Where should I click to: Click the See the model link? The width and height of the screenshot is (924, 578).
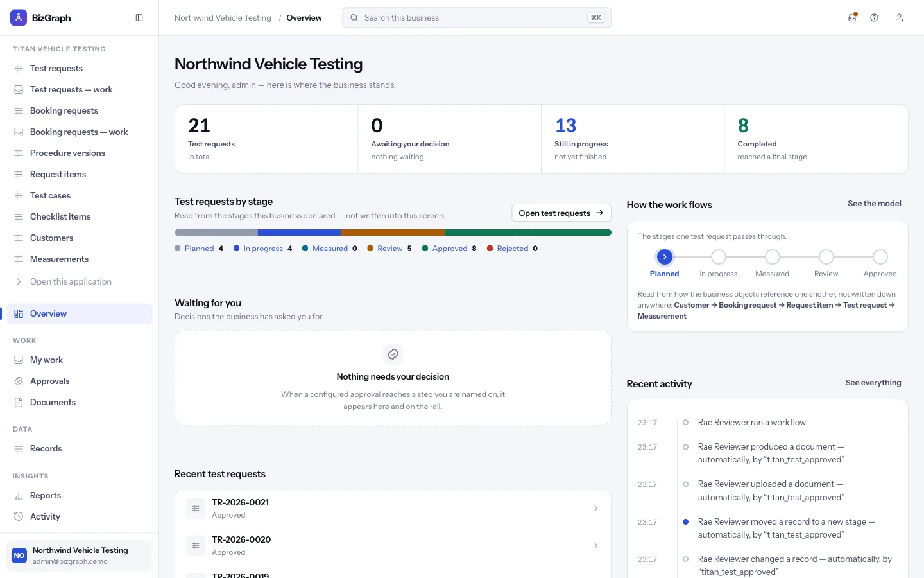click(875, 204)
